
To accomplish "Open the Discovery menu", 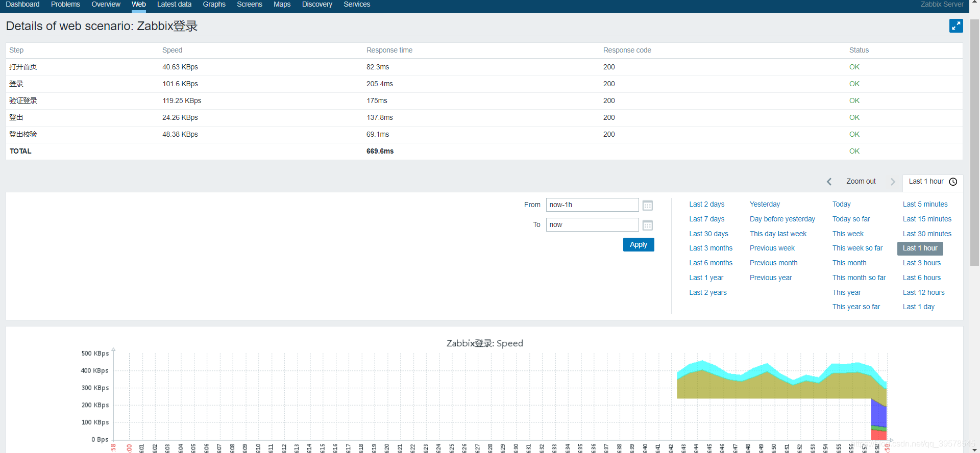I will (x=317, y=4).
